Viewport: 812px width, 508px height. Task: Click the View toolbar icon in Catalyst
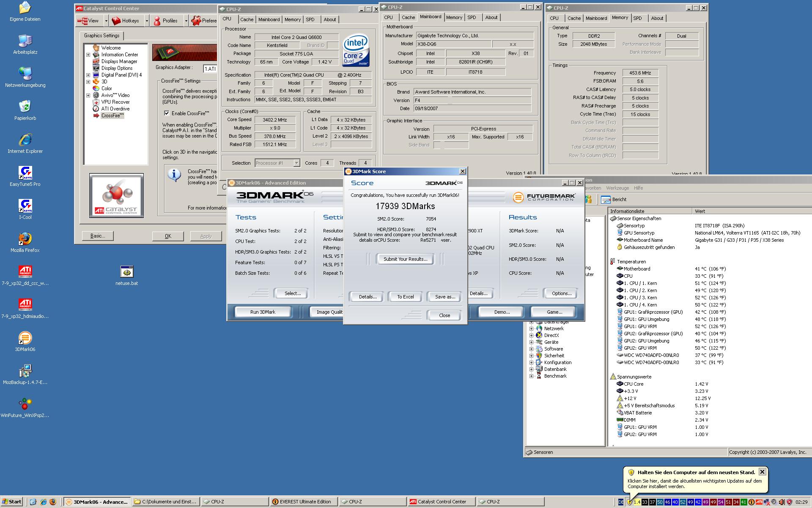coord(82,20)
